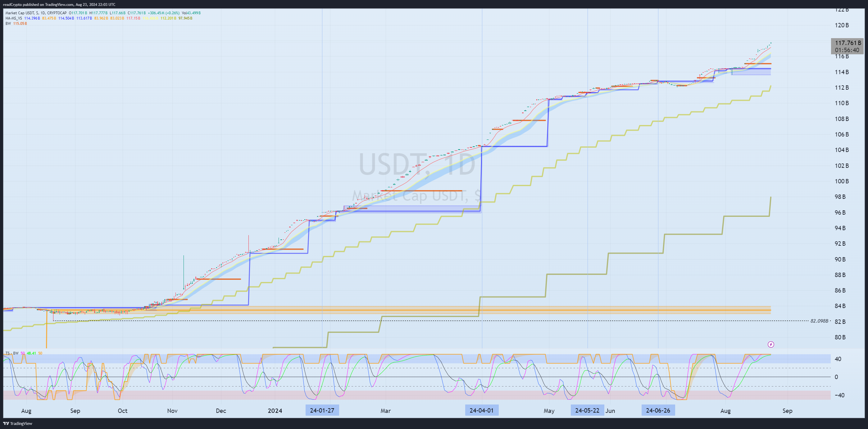Image resolution: width=868 pixels, height=429 pixels.
Task: Click the 24-01-27 date marker
Action: point(322,410)
